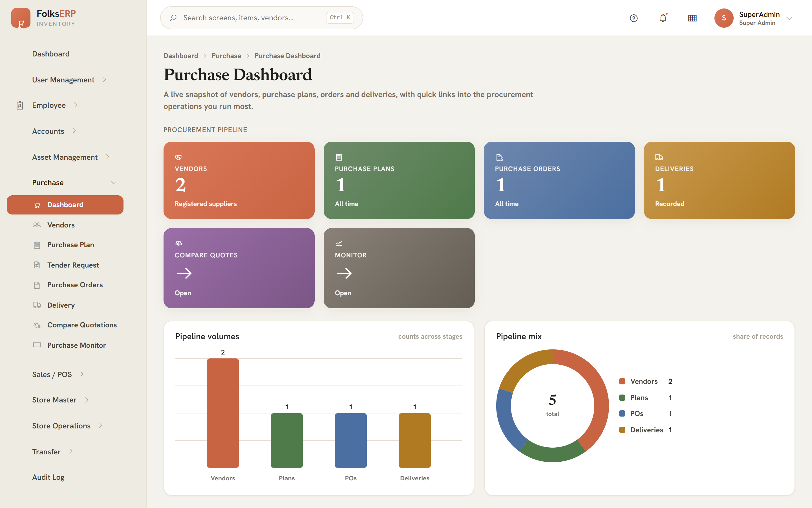Click the Deliveries legend color swatch

coord(622,430)
